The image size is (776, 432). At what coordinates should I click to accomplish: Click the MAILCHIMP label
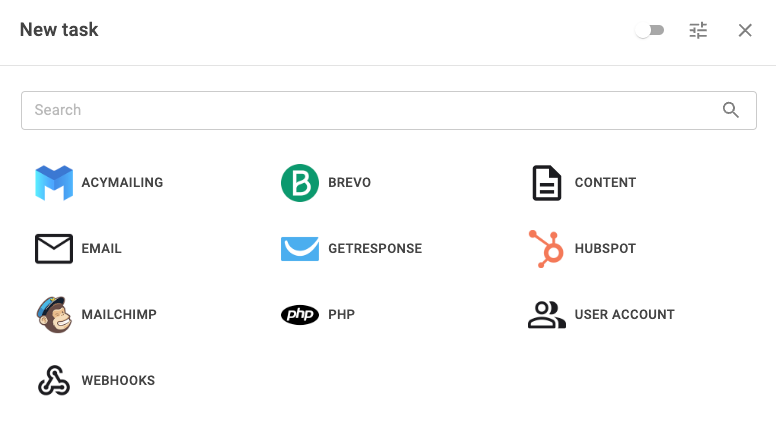119,315
